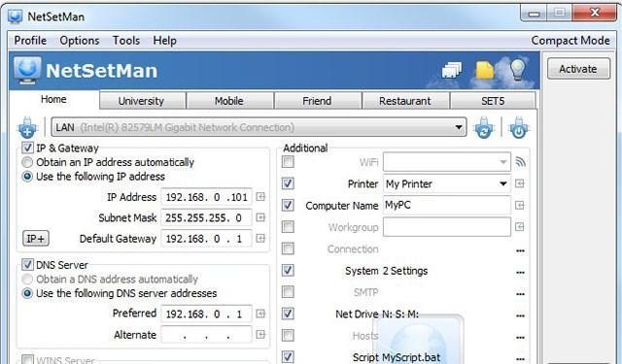
Task: Switch to the Restaurant tab
Action: pos(406,101)
